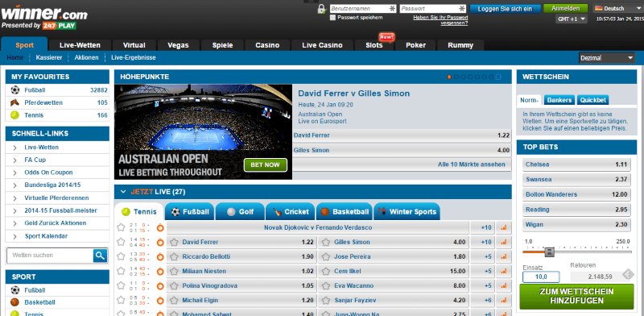Viewport: 644px width, 316px height.
Task: Select Chelsea 1.11 top bet
Action: pyautogui.click(x=576, y=164)
